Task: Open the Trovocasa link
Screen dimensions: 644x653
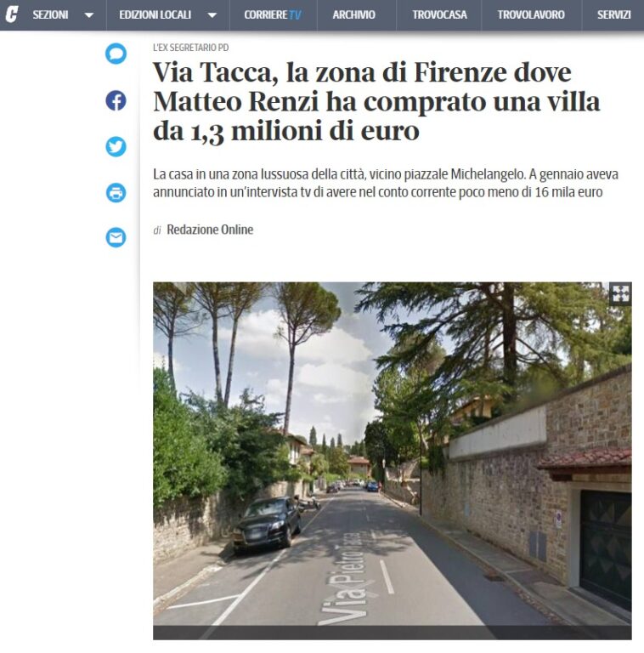Action: tap(439, 15)
